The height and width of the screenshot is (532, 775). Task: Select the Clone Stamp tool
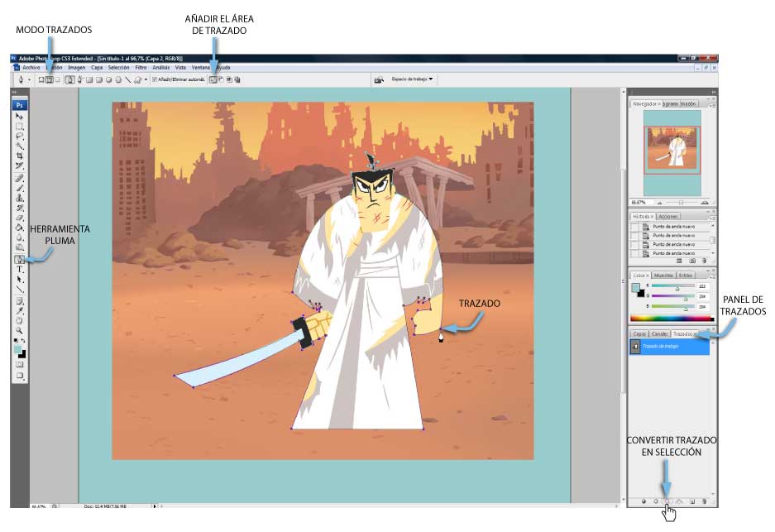click(x=19, y=198)
